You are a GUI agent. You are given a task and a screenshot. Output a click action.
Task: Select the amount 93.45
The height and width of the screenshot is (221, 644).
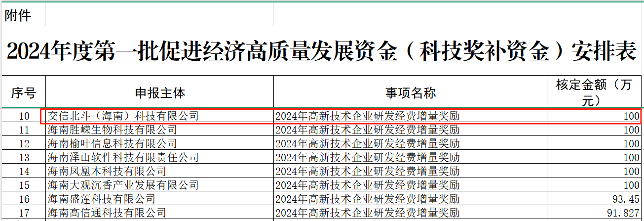click(595, 199)
